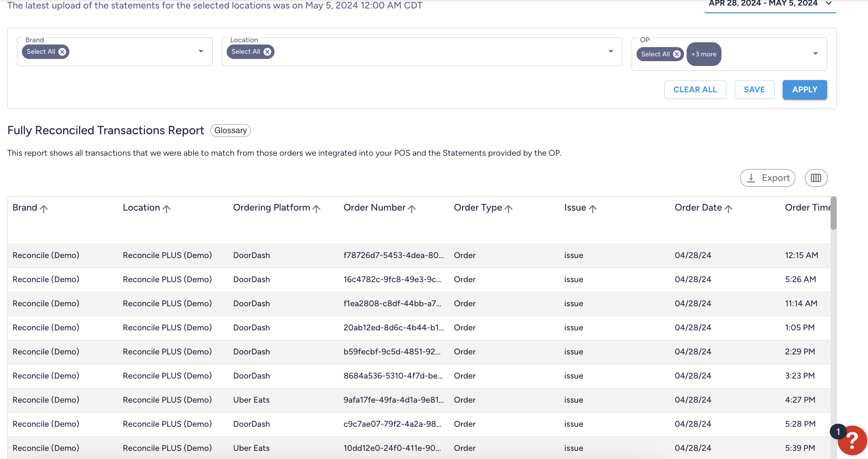Click the table vertical scrollbar thumb
This screenshot has width=868, height=459.
click(x=833, y=213)
